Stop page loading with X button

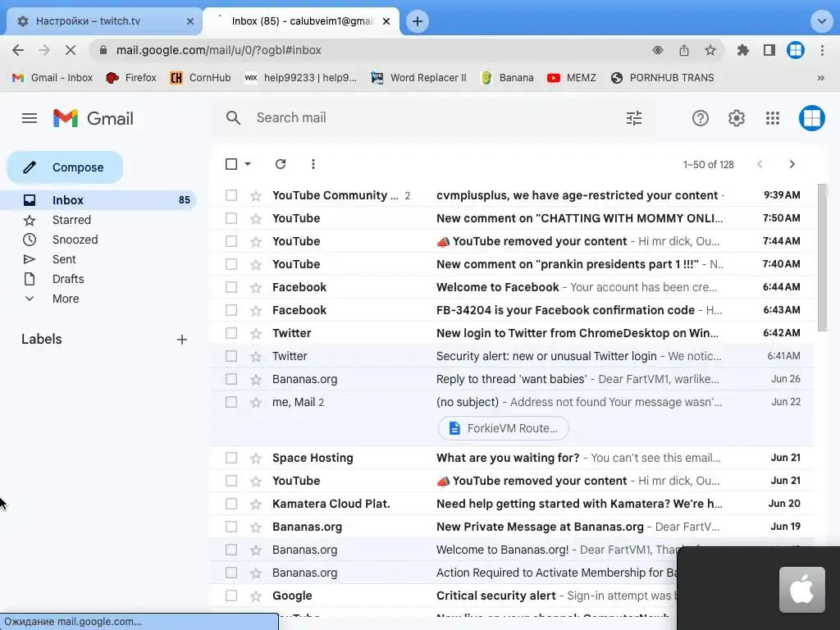tap(71, 50)
